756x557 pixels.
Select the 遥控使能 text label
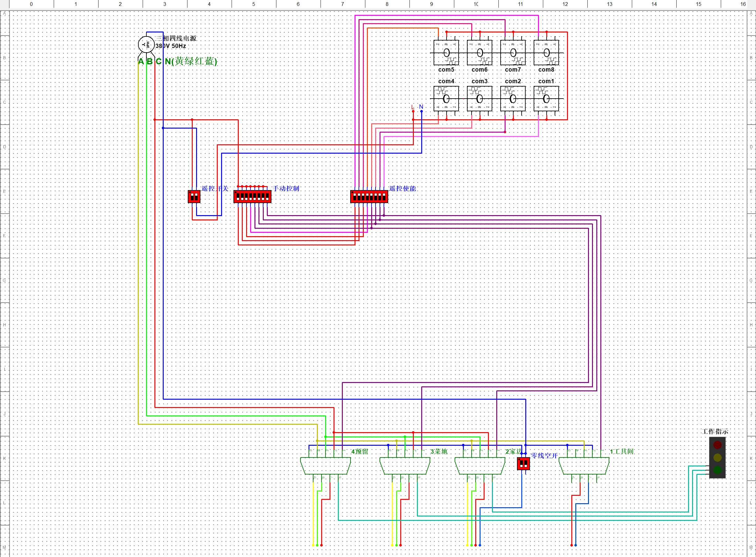(x=403, y=189)
